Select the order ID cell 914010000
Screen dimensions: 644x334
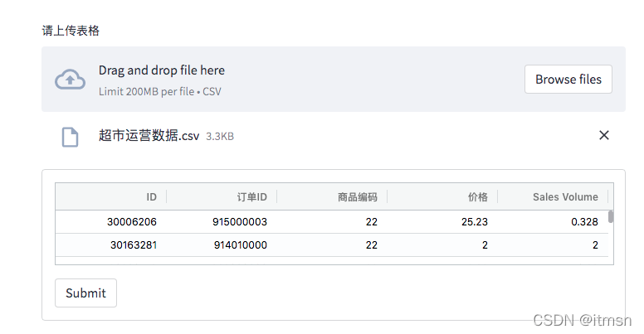coord(222,245)
